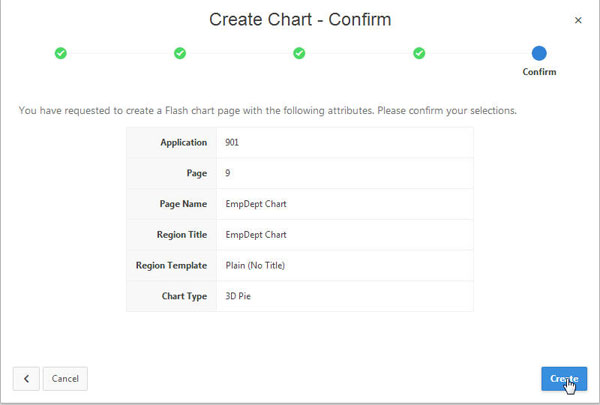Image resolution: width=600 pixels, height=405 pixels.
Task: Click the 3D Pie chart type value
Action: 241,296
